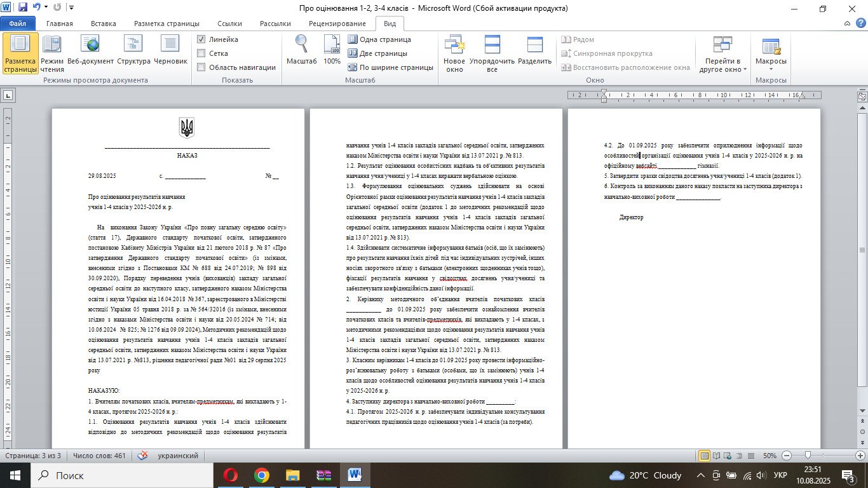Click the zoom slider in status bar
This screenshot has width=868, height=488.
(x=808, y=456)
